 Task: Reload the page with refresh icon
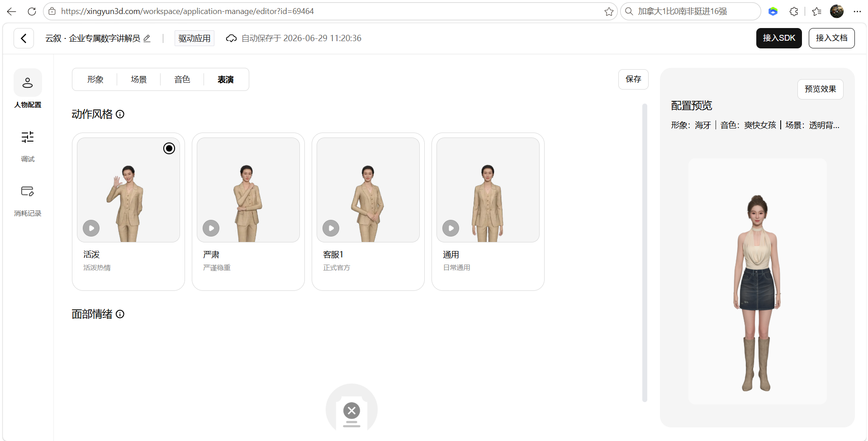[x=32, y=11]
